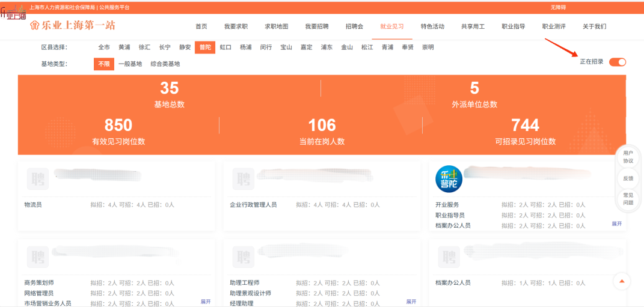Image resolution: width=644 pixels, height=307 pixels.
Task: Expand the 助理工程师 card job list
Action: (x=411, y=302)
